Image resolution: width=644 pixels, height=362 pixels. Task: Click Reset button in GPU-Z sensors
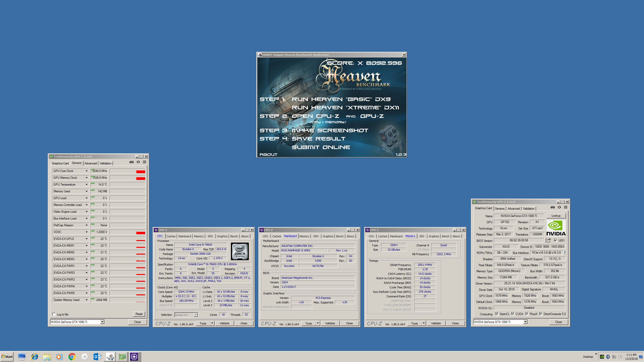coord(139,314)
